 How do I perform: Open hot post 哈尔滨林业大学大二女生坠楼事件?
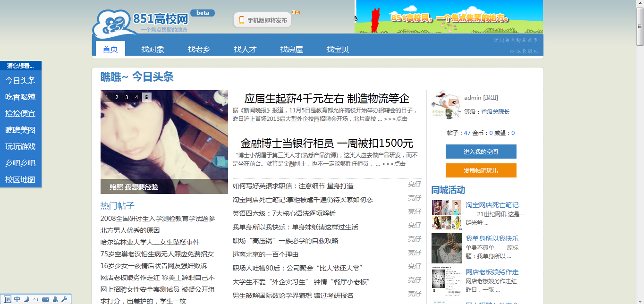(x=150, y=242)
